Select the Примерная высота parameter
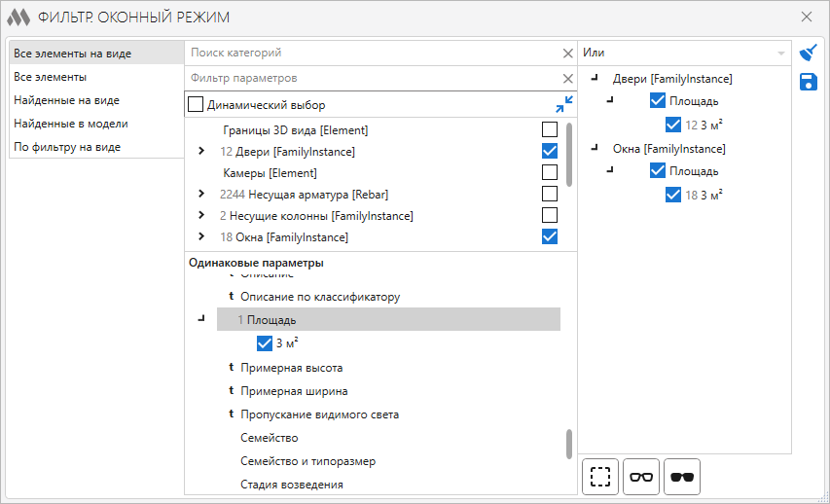830x504 pixels. (291, 368)
